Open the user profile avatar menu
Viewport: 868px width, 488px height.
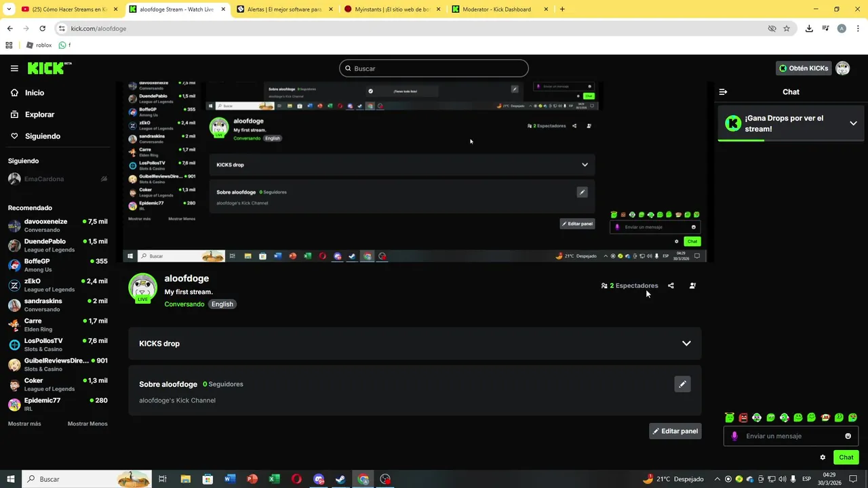(x=843, y=68)
